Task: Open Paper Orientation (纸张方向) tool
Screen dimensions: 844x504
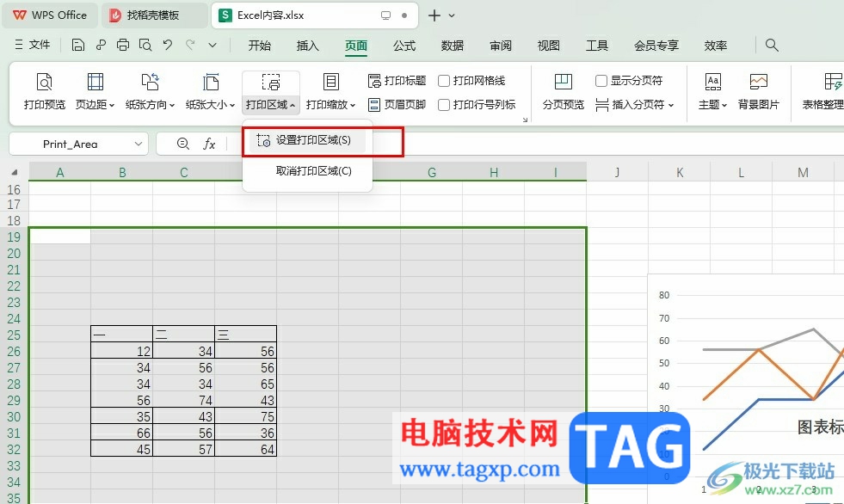Action: point(151,92)
